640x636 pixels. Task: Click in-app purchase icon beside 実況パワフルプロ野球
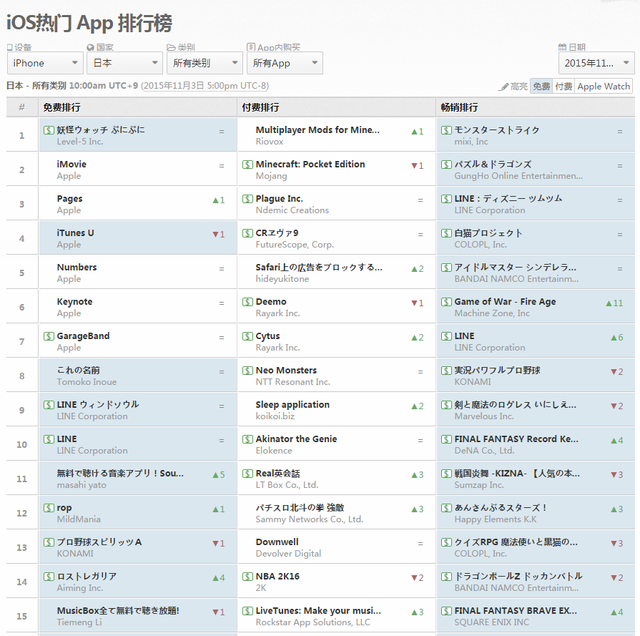446,370
